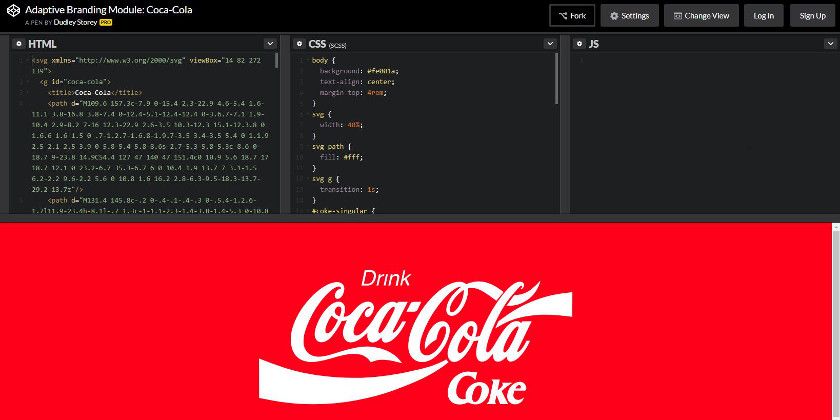Click the JS panel title
Screen dimensions: 840x420
[594, 44]
